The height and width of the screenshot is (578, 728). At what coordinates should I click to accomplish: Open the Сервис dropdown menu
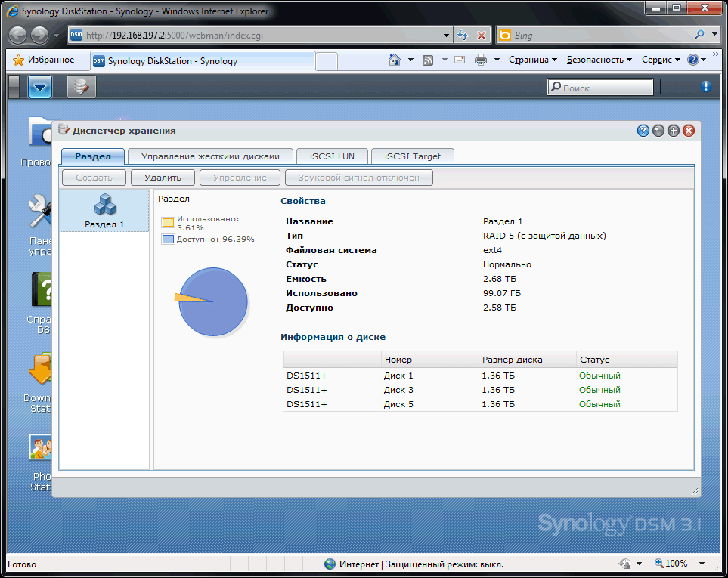point(660,60)
